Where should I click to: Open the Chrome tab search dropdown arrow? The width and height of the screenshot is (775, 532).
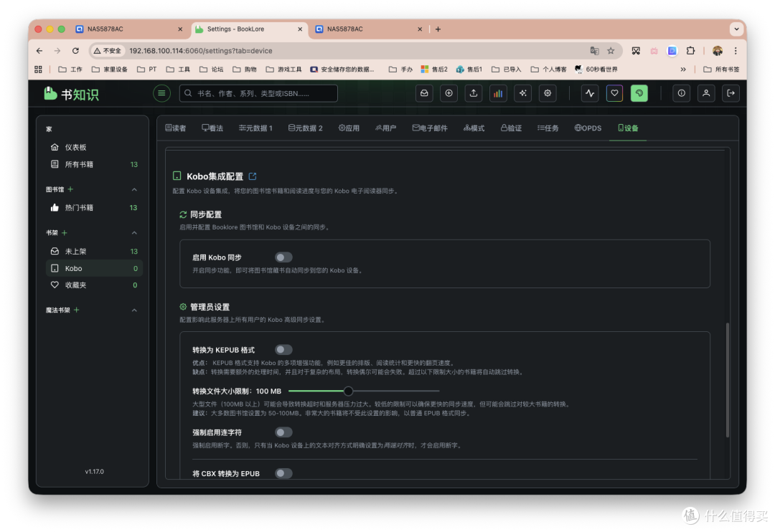coord(736,29)
